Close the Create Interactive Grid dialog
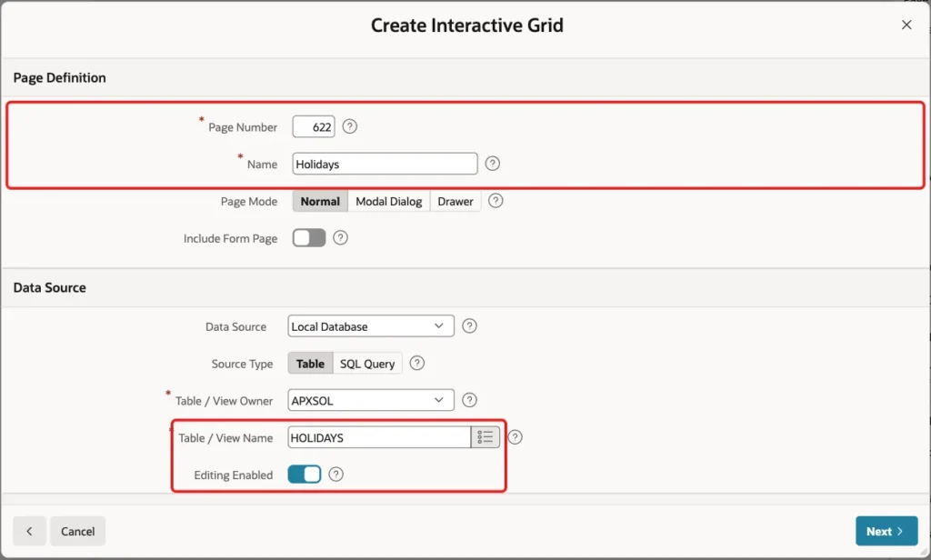 tap(906, 25)
